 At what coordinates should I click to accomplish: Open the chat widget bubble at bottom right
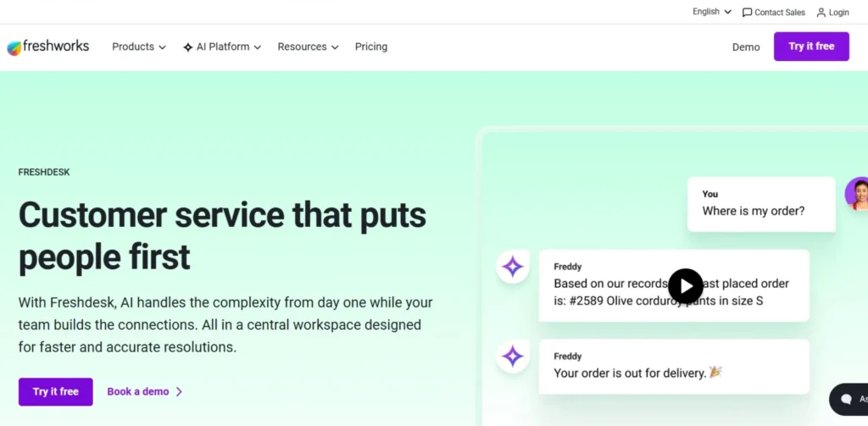[x=849, y=399]
